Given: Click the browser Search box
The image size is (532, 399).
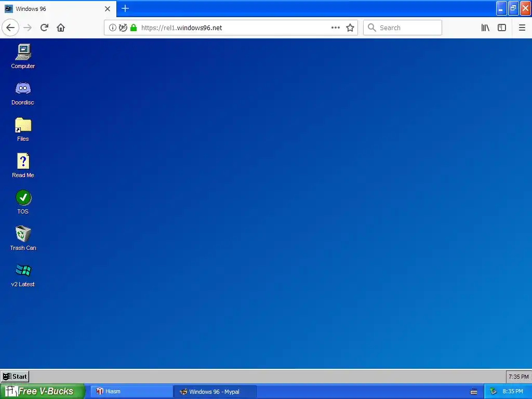Looking at the screenshot, I should click(x=403, y=28).
